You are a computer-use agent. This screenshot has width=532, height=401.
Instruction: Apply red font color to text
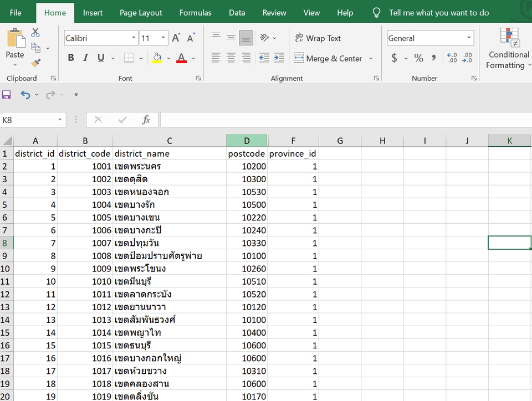pyautogui.click(x=182, y=58)
